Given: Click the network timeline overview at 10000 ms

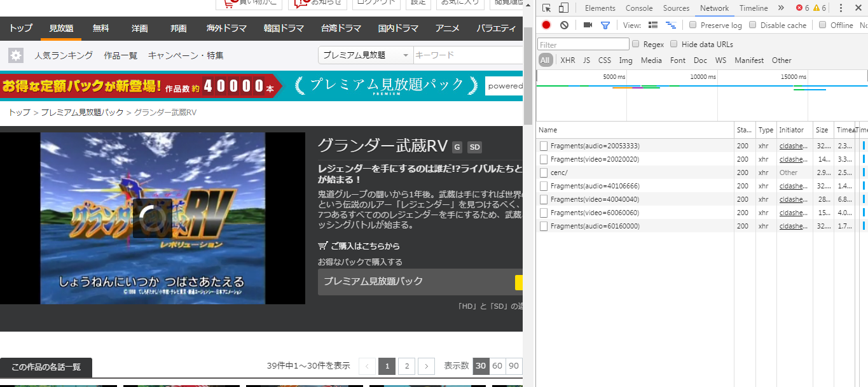Looking at the screenshot, I should [x=703, y=77].
